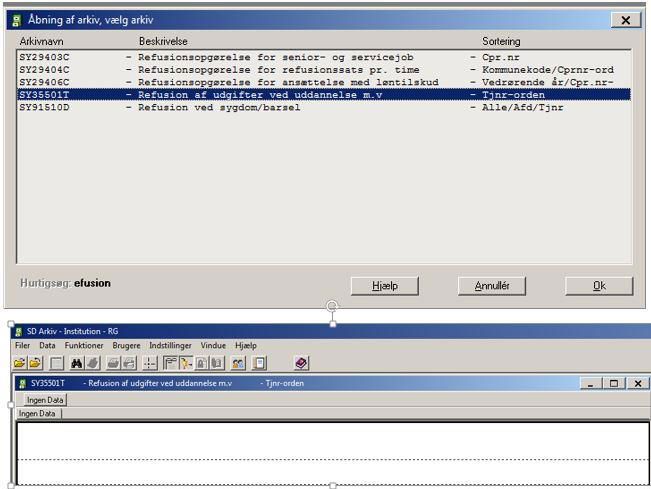Click the archive dialog title bar icon

(17, 20)
